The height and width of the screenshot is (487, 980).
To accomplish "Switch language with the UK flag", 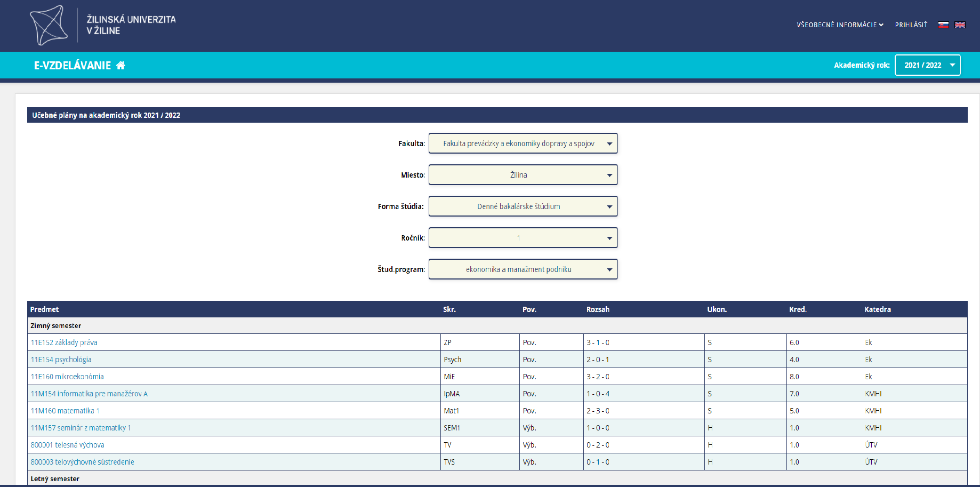I will pyautogui.click(x=960, y=25).
